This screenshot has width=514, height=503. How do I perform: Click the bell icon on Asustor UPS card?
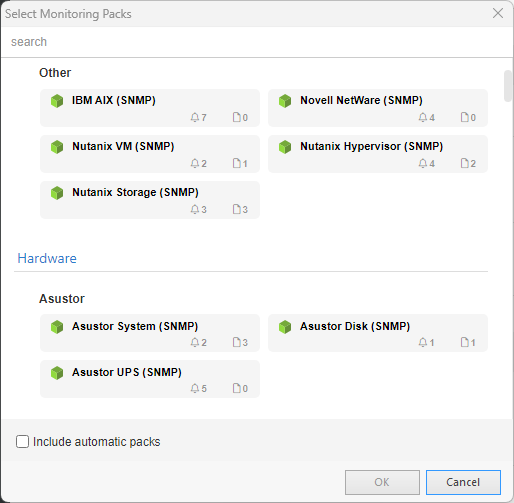[195, 388]
